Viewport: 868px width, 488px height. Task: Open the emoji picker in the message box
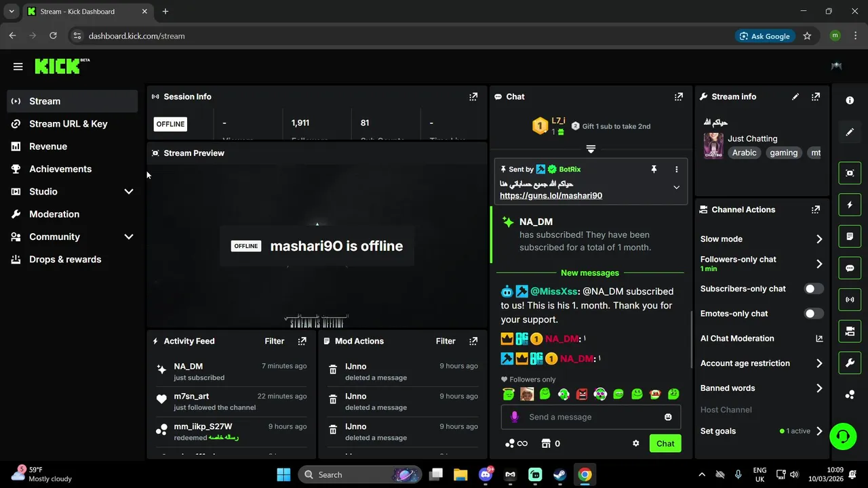668,417
